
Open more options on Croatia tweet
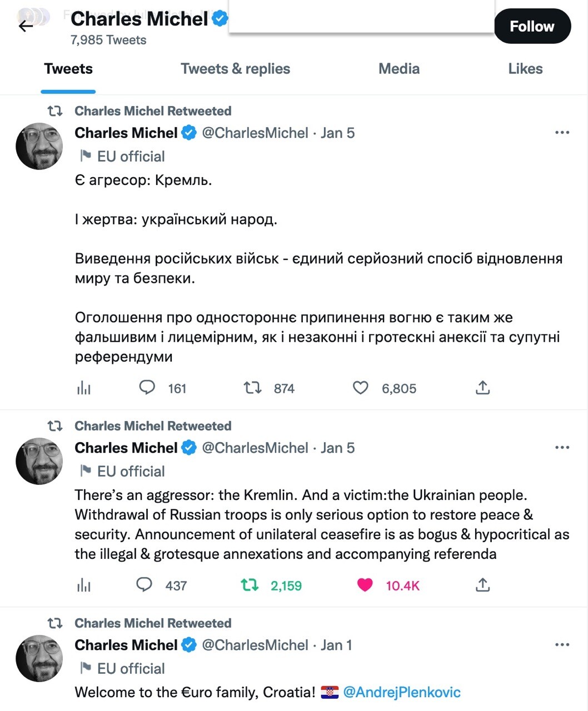(562, 645)
